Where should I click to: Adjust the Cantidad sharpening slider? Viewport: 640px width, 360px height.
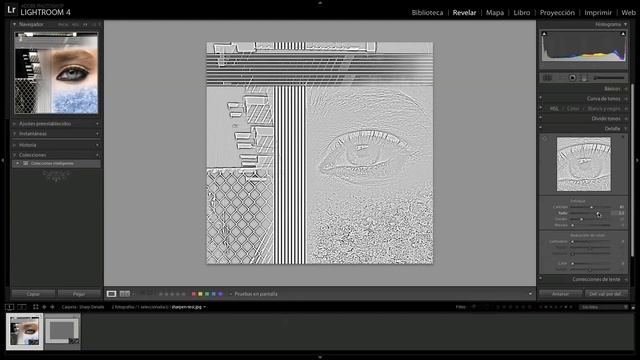pyautogui.click(x=591, y=207)
